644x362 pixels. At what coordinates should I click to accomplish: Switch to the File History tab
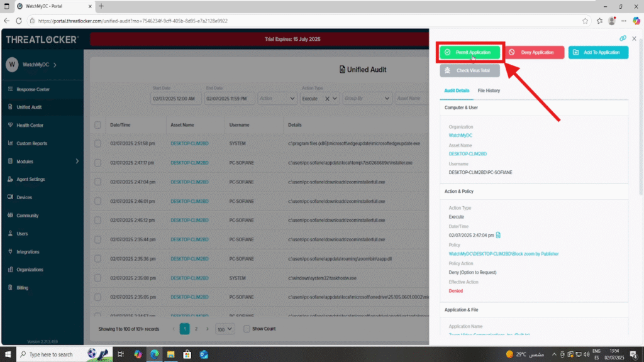489,90
